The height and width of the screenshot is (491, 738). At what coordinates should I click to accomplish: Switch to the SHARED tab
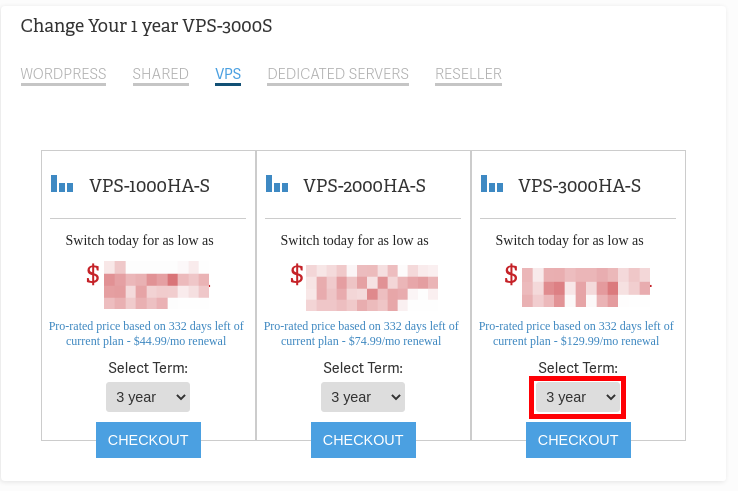pos(160,74)
